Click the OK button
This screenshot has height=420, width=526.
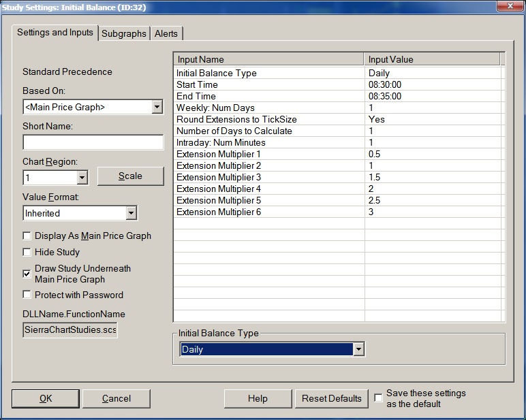pos(46,398)
